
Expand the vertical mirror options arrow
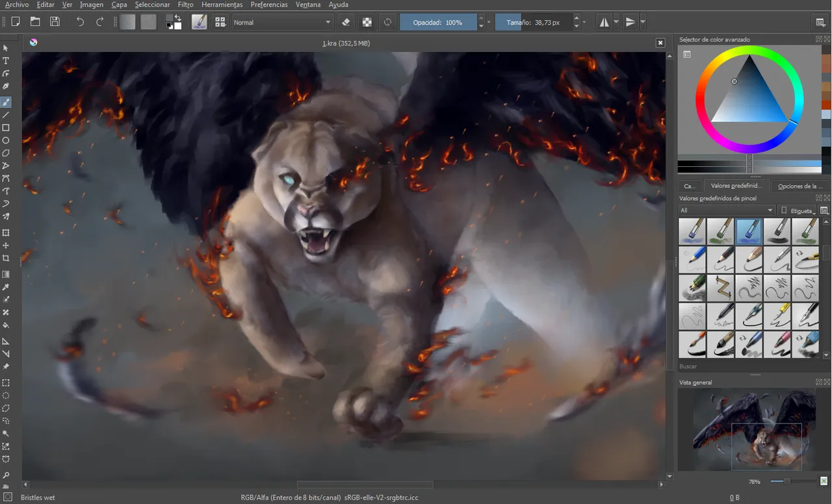(643, 22)
